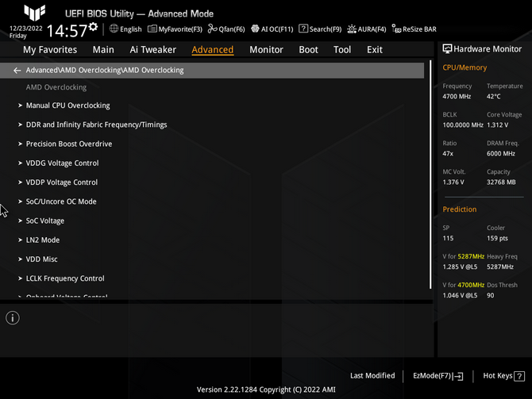
Task: Click the globe language icon
Action: click(x=114, y=29)
